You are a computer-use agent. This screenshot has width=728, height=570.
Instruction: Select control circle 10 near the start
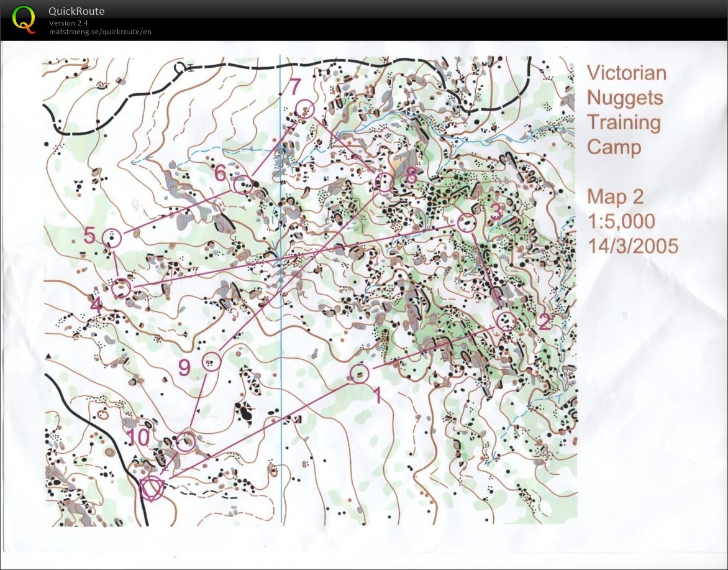coord(185,442)
